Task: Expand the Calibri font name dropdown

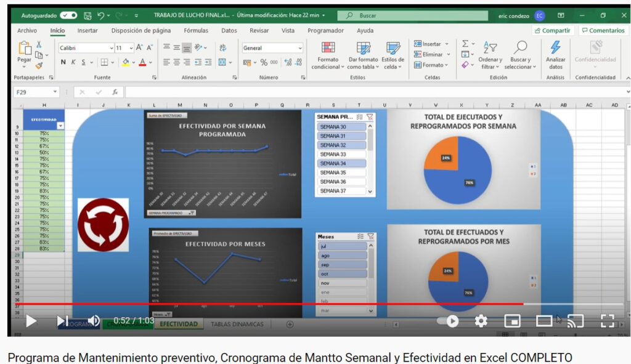Action: (112, 48)
